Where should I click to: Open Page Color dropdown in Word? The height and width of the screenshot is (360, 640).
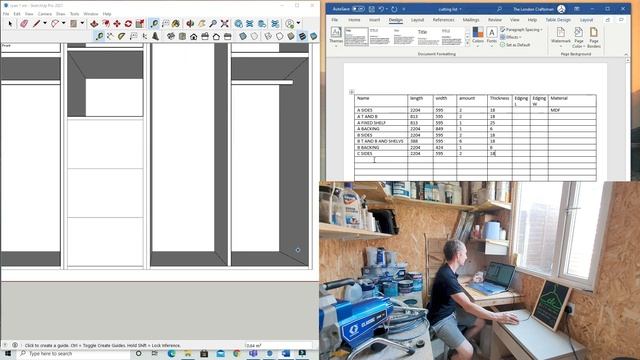tap(578, 37)
